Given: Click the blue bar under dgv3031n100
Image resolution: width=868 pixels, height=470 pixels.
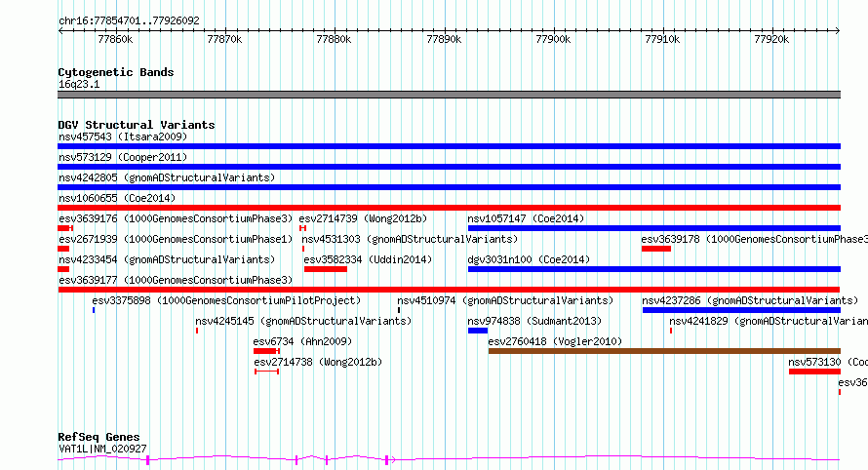Looking at the screenshot, I should (654, 269).
